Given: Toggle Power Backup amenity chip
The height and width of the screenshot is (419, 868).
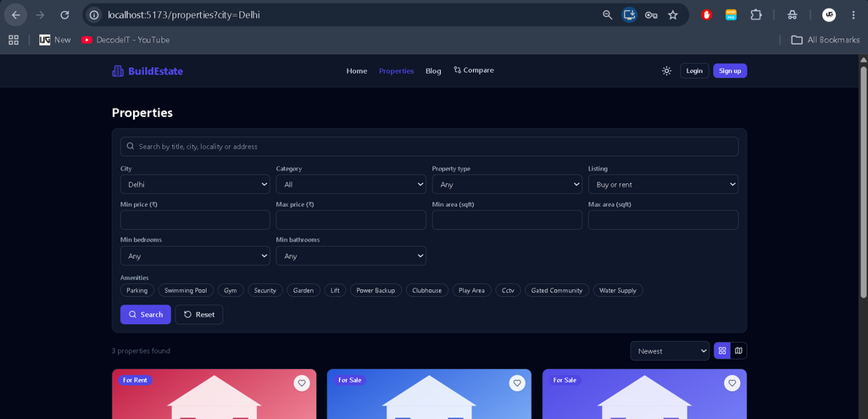Looking at the screenshot, I should click(376, 290).
